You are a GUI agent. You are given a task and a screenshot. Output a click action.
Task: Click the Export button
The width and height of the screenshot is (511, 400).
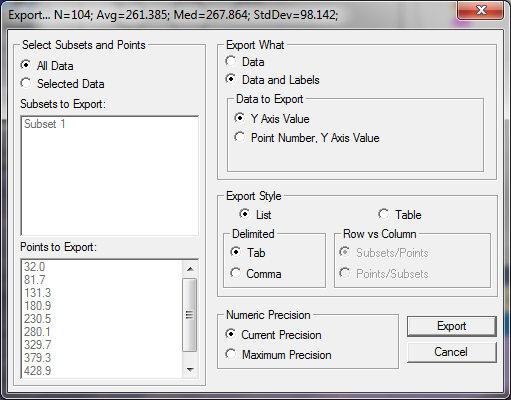point(452,326)
